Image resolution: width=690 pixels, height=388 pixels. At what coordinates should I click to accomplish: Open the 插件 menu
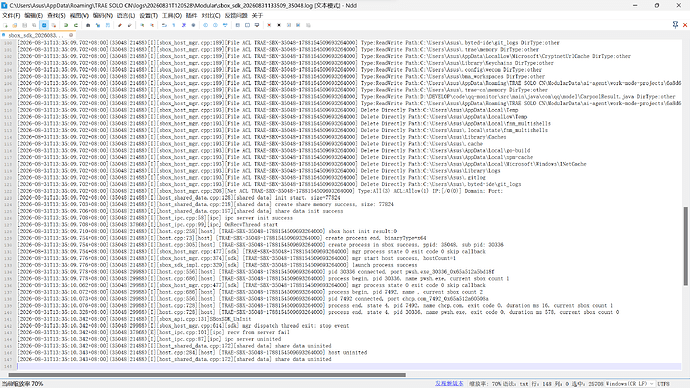(191, 15)
